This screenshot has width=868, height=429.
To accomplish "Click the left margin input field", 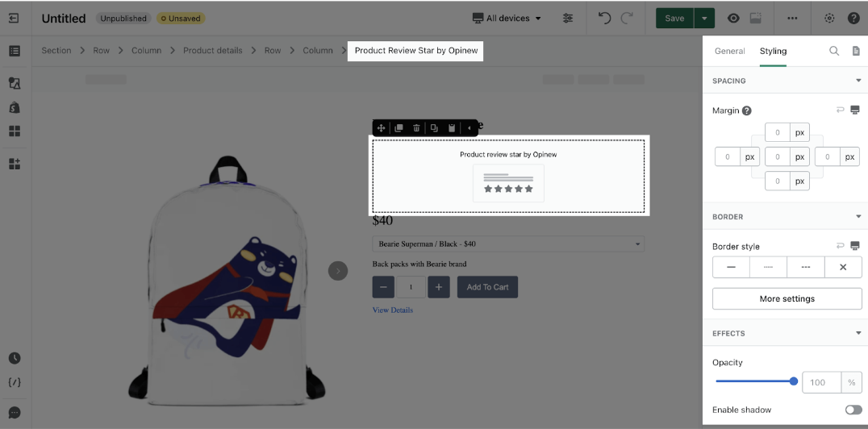I will click(728, 157).
